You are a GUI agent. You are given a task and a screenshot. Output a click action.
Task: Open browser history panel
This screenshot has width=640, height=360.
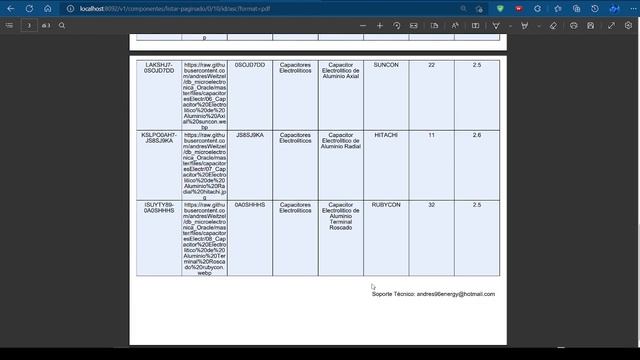pos(595,9)
